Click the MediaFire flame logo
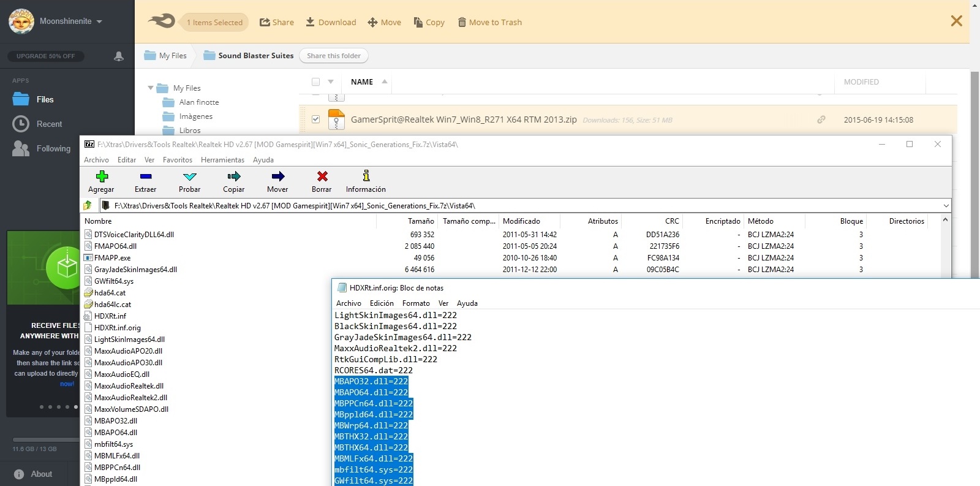Image resolution: width=980 pixels, height=486 pixels. (162, 21)
